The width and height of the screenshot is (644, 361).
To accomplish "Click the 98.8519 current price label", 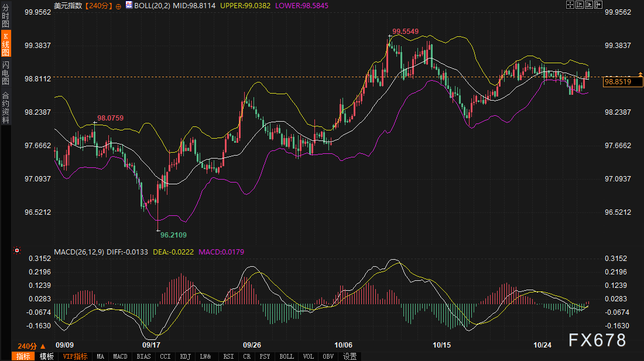I will (622, 82).
